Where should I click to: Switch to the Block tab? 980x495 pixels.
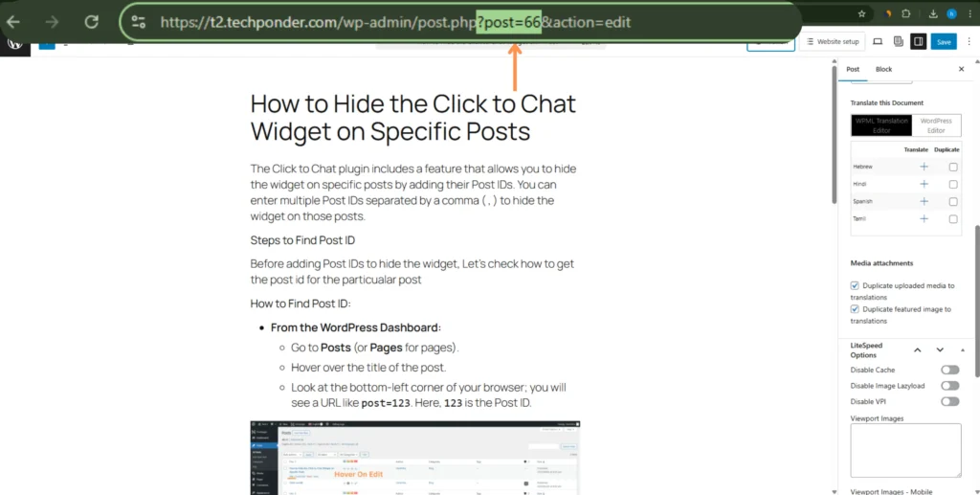pos(883,69)
